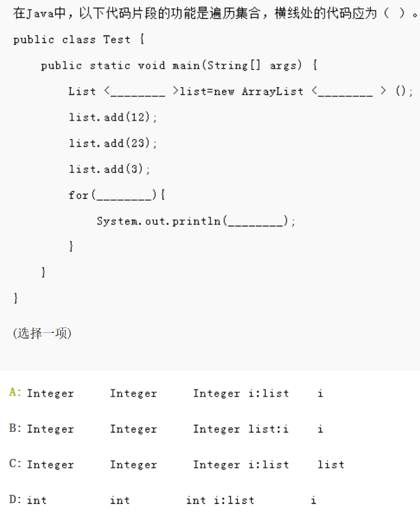
Task: Select answer option D
Action: pos(15,500)
